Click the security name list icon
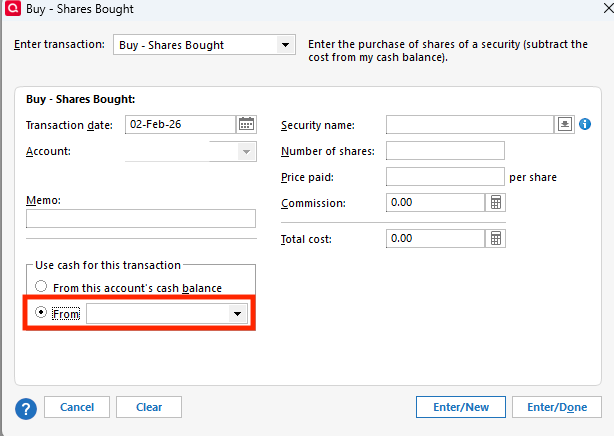 coord(565,125)
